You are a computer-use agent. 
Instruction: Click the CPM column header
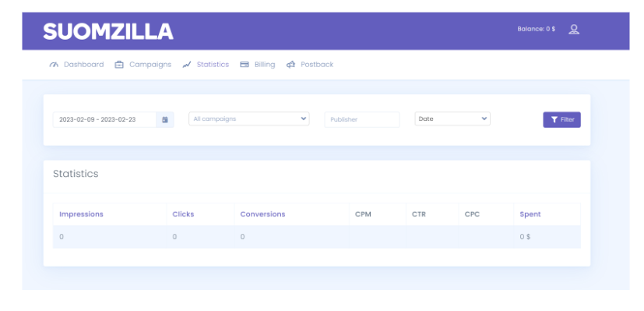tap(363, 214)
